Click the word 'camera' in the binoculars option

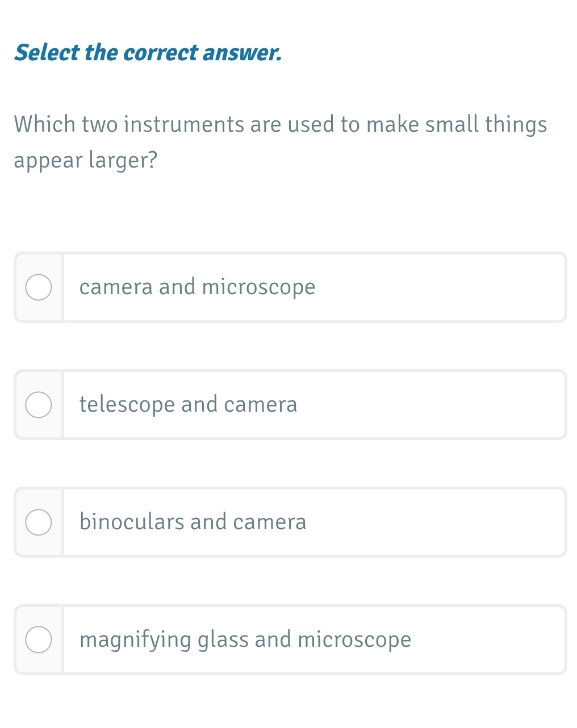click(270, 522)
